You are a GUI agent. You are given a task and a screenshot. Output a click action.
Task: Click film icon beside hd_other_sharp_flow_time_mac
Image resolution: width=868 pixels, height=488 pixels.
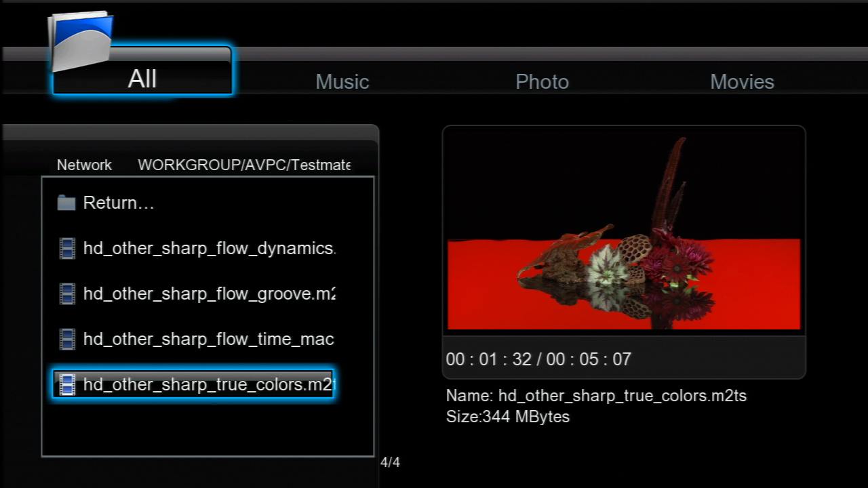[67, 339]
